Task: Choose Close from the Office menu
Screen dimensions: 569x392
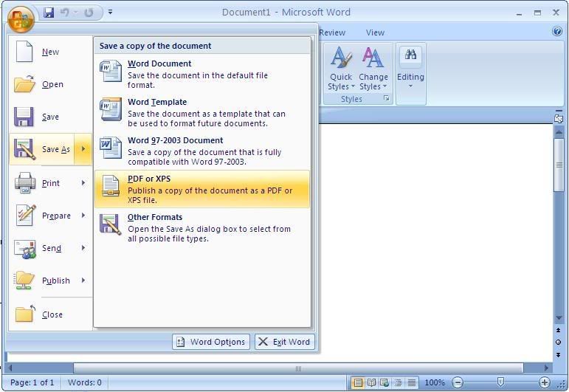Action: click(50, 314)
